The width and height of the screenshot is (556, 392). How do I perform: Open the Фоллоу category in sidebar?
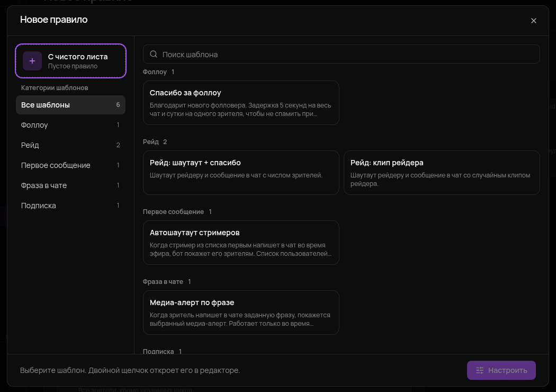[x=70, y=125]
